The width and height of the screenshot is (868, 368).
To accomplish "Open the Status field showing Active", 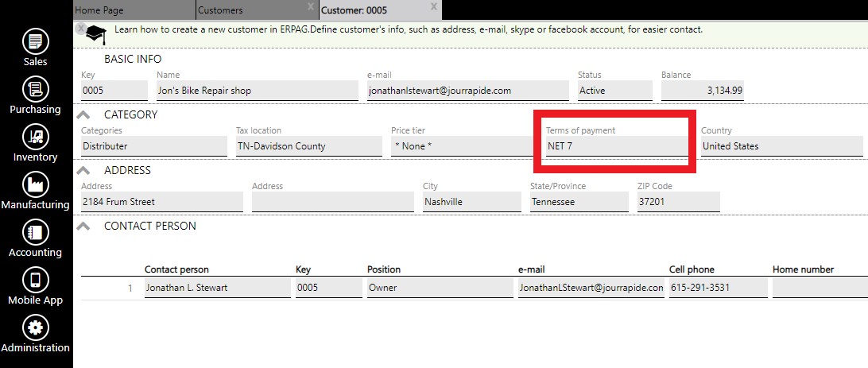I will 614,91.
